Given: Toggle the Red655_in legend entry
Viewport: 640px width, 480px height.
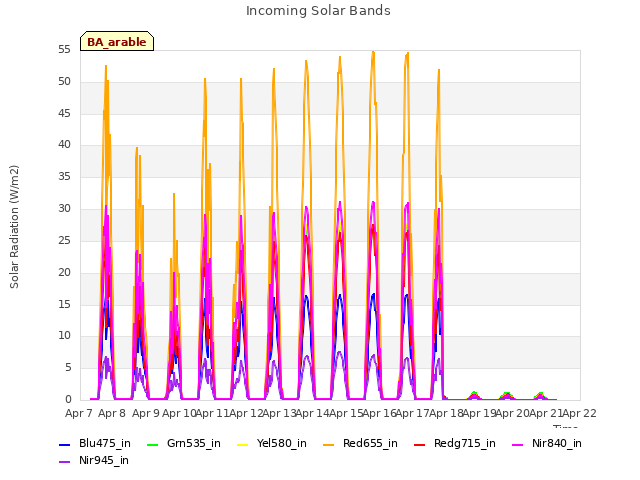Looking at the screenshot, I should point(360,444).
